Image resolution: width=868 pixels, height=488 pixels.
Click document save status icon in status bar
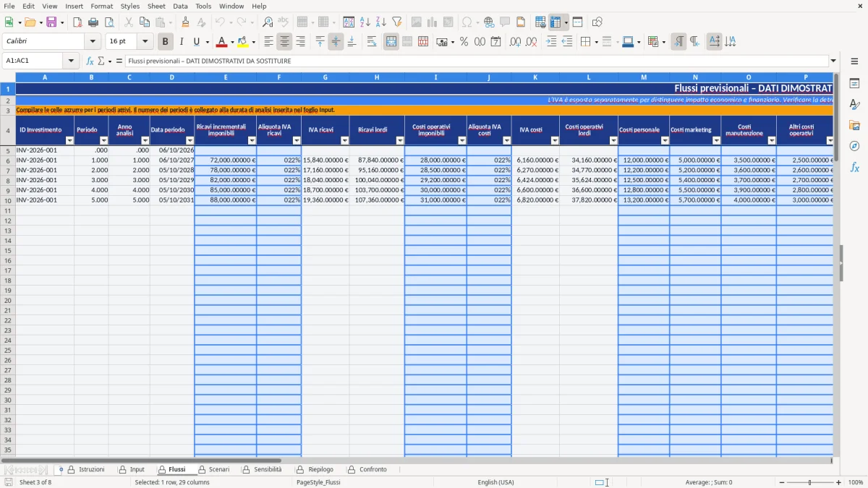pyautogui.click(x=9, y=482)
